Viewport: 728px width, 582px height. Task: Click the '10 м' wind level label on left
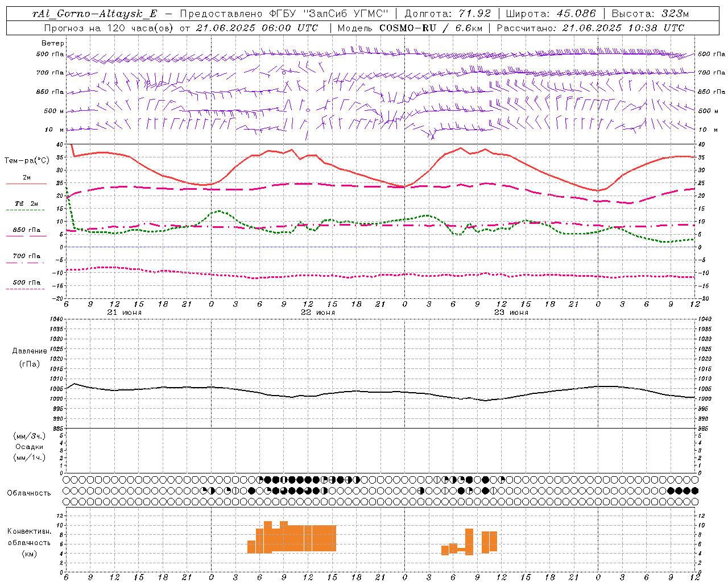pos(54,130)
